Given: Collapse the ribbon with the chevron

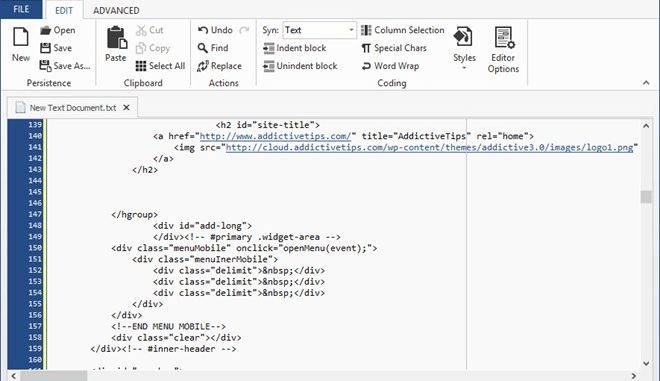Looking at the screenshot, I should (x=646, y=83).
